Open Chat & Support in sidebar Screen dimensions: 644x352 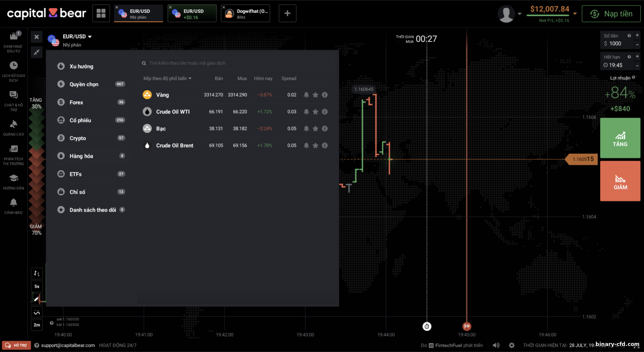click(x=14, y=95)
